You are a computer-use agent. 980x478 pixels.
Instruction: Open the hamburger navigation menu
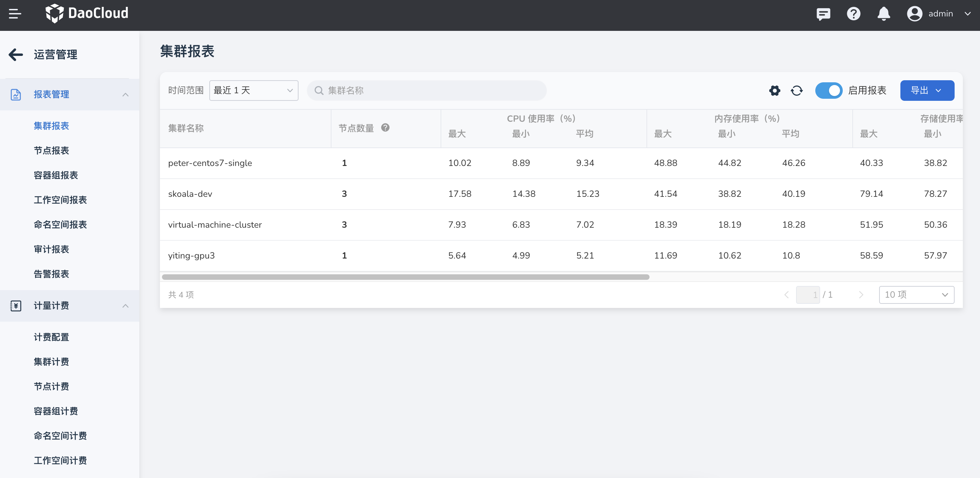pyautogui.click(x=15, y=14)
